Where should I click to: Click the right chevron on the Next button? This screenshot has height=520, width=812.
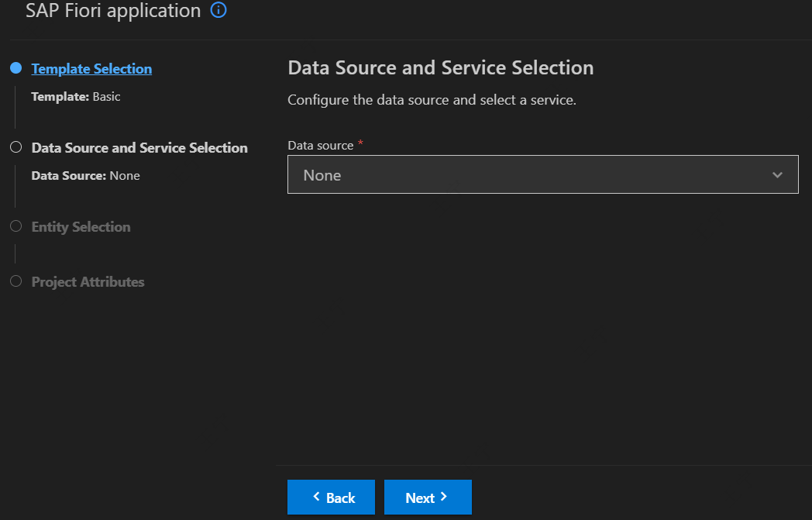coord(444,497)
